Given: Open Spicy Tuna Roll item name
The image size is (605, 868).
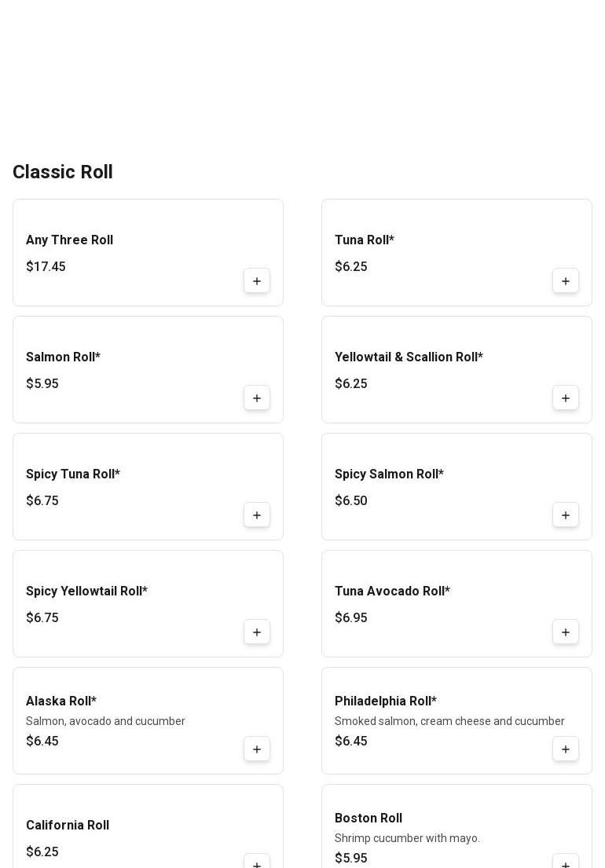Looking at the screenshot, I should [x=72, y=474].
